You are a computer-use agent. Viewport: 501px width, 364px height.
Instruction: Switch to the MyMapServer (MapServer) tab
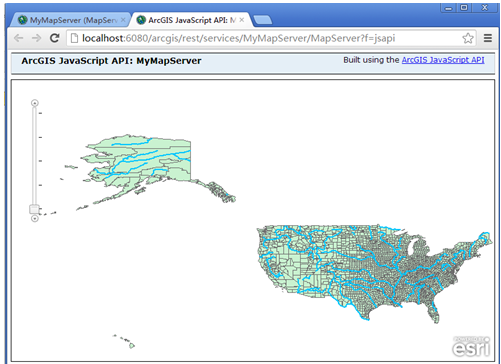point(70,20)
